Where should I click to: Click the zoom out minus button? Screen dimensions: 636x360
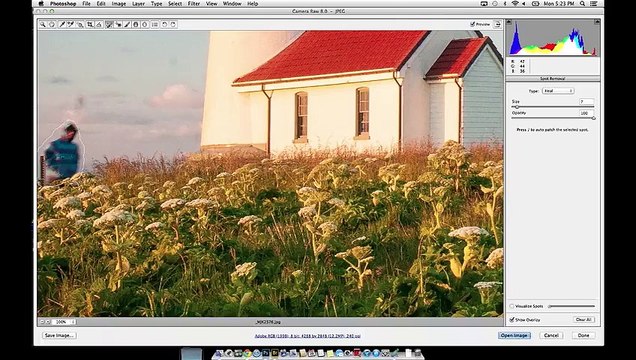coord(42,322)
